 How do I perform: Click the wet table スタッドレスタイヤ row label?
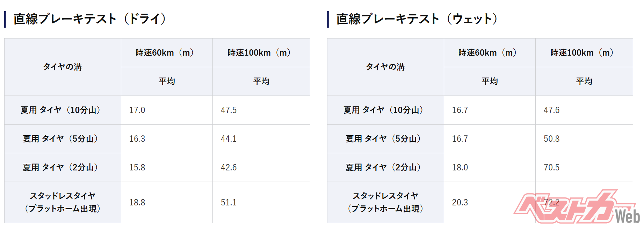click(x=385, y=202)
